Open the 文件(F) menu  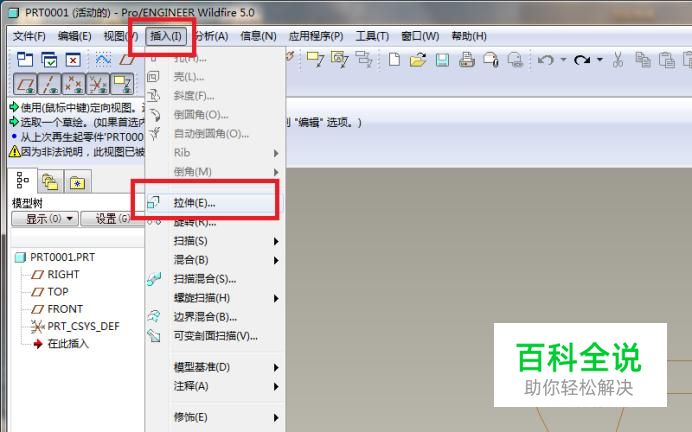(29, 36)
